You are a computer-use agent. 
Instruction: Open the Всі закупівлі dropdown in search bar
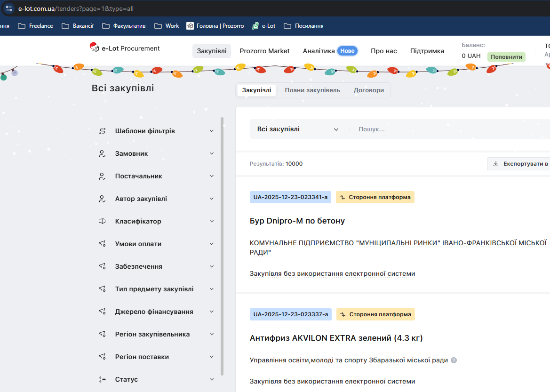298,129
